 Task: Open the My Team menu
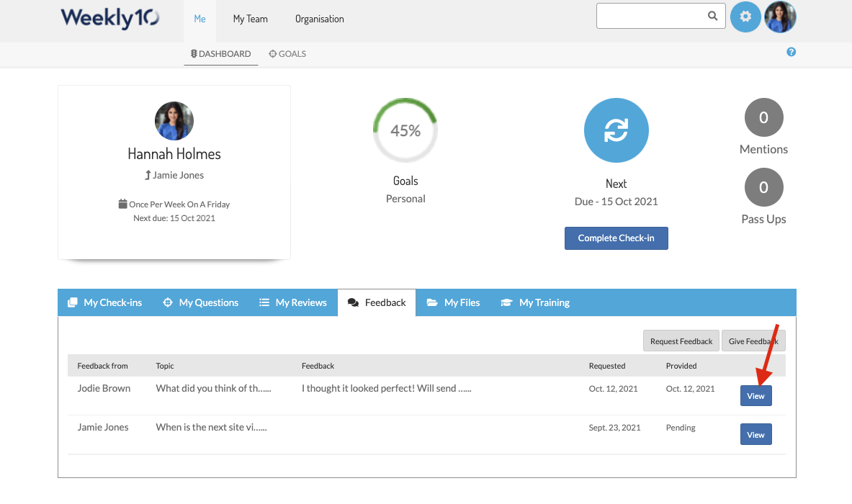pyautogui.click(x=250, y=19)
